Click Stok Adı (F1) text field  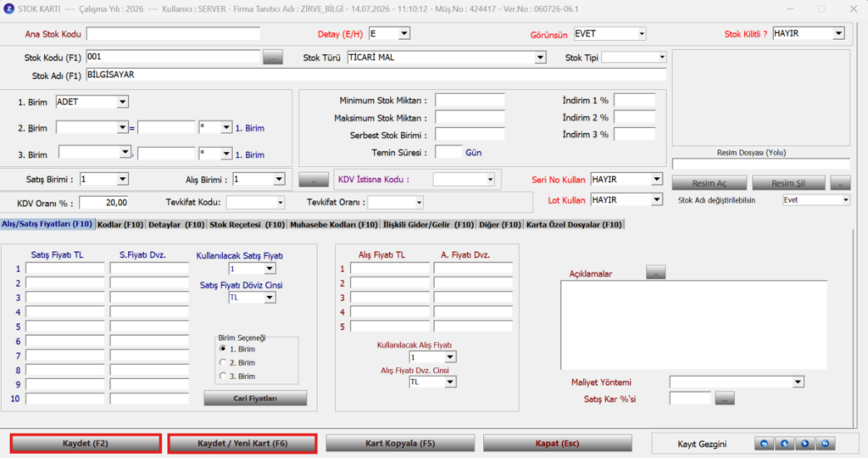376,75
